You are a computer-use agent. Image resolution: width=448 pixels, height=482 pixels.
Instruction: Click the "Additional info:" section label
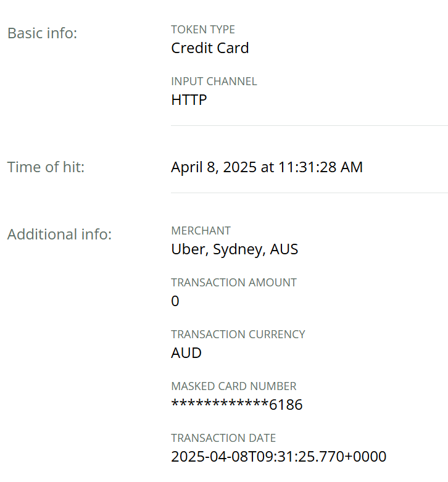coord(59,235)
